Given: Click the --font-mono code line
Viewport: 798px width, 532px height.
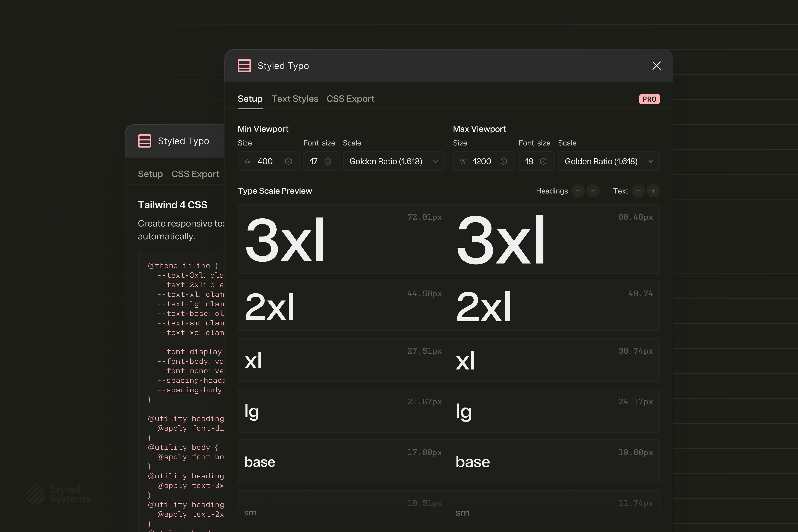Looking at the screenshot, I should coord(191,371).
